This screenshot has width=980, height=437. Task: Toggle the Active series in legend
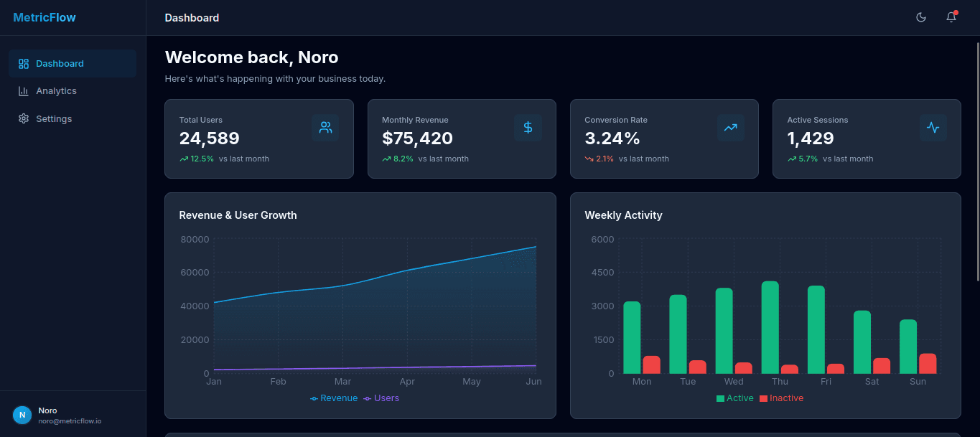(735, 398)
